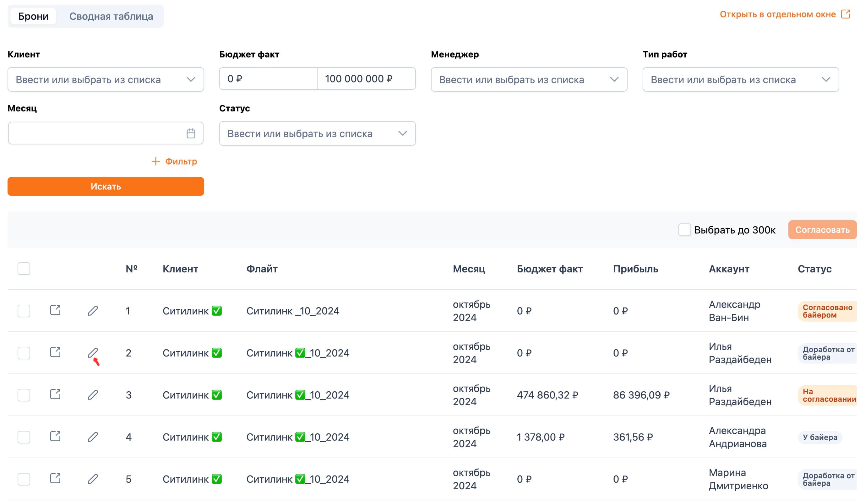The width and height of the screenshot is (860, 504).
Task: Click external window icon beside Открыть в отдельном окне
Action: 846,14
